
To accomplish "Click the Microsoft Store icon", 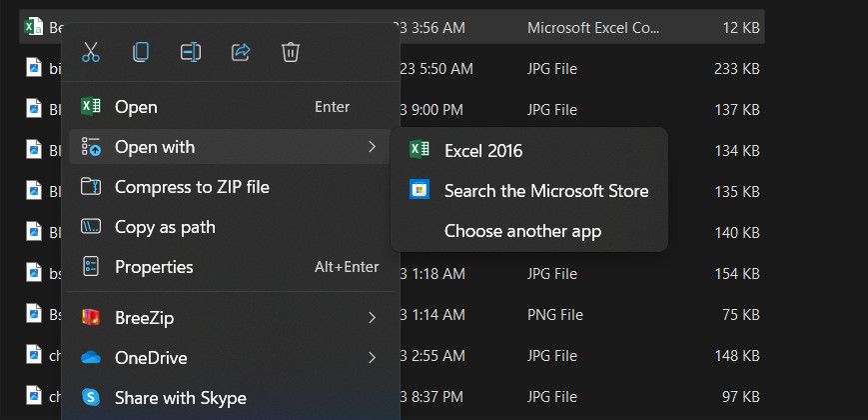I will (x=420, y=189).
